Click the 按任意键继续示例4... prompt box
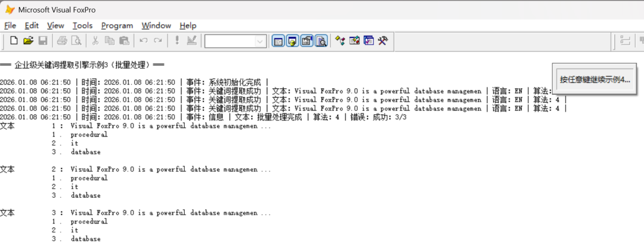 (x=595, y=80)
